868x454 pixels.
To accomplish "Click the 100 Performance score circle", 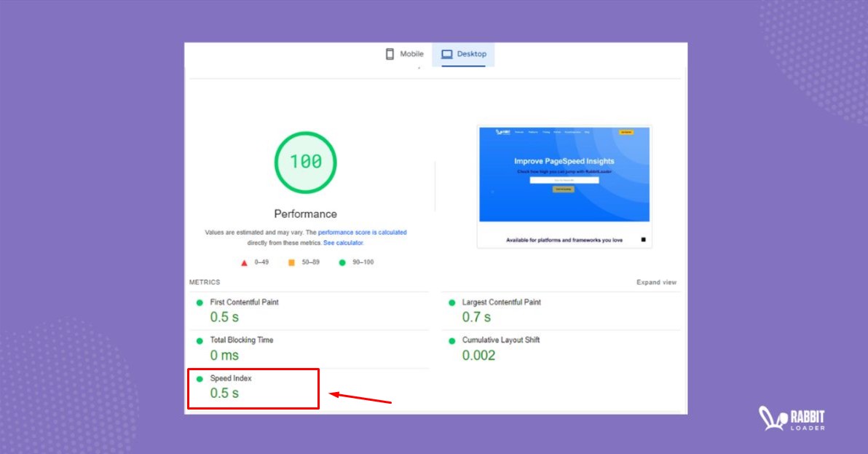I will (305, 162).
